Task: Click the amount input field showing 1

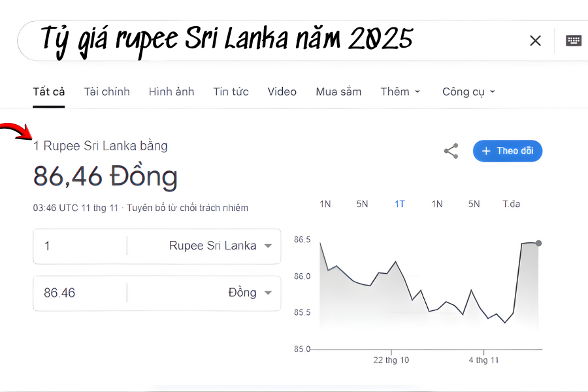Action: click(78, 246)
